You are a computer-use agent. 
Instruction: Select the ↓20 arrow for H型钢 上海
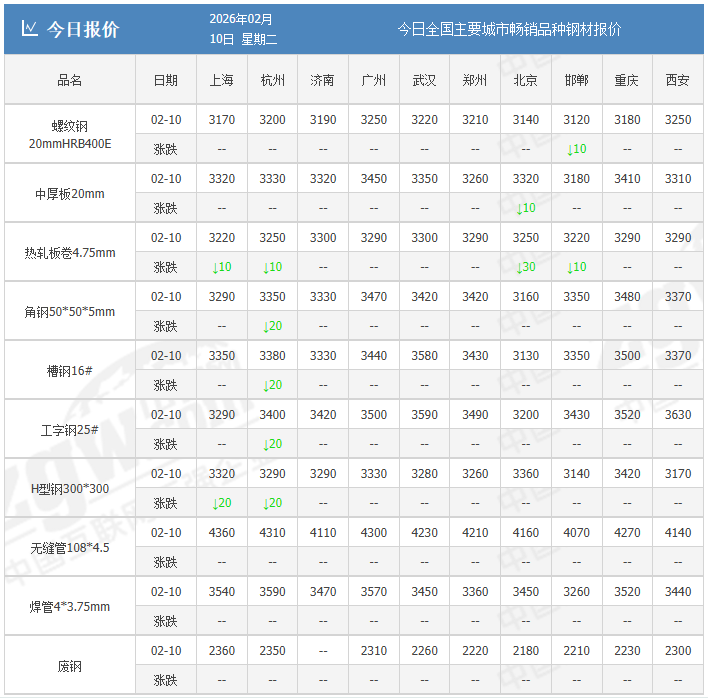pyautogui.click(x=222, y=504)
